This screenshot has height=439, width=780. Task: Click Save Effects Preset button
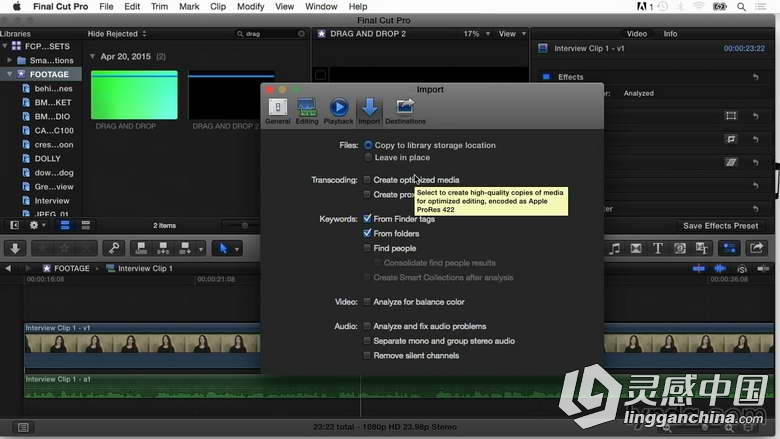(x=720, y=226)
